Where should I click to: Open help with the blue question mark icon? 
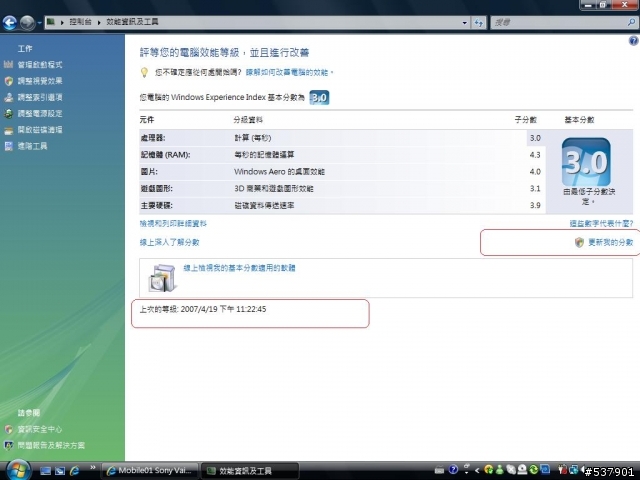[633, 40]
